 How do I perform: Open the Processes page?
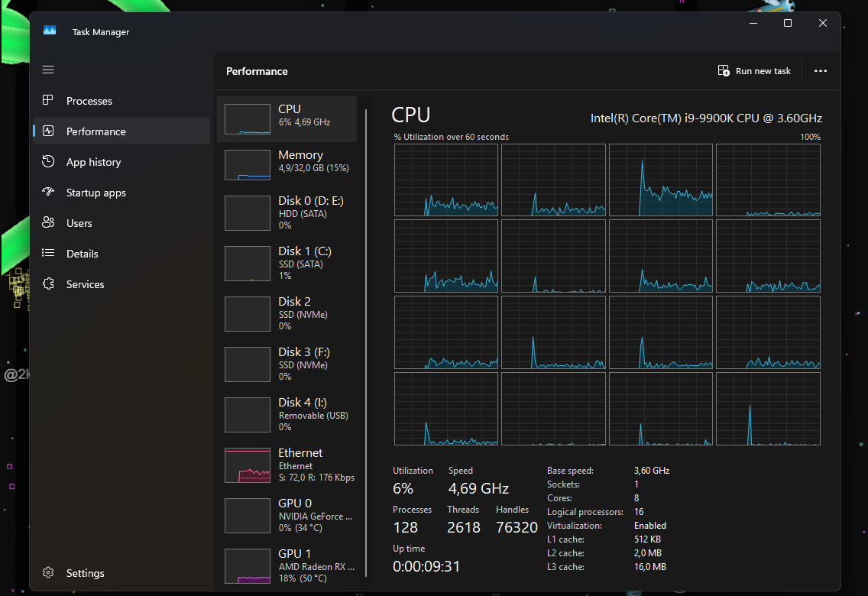click(x=121, y=101)
